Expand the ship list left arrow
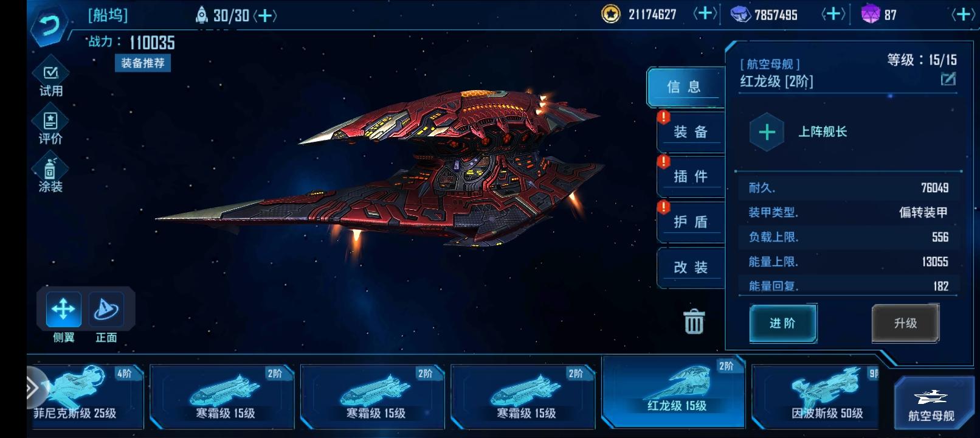 point(35,388)
